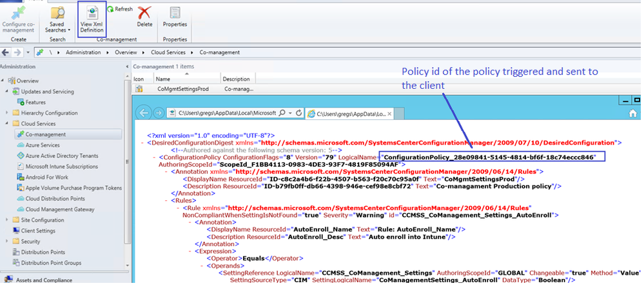This screenshot has height=288, width=644.
Task: Expand the Site Configuration folder
Action: coord(7,220)
